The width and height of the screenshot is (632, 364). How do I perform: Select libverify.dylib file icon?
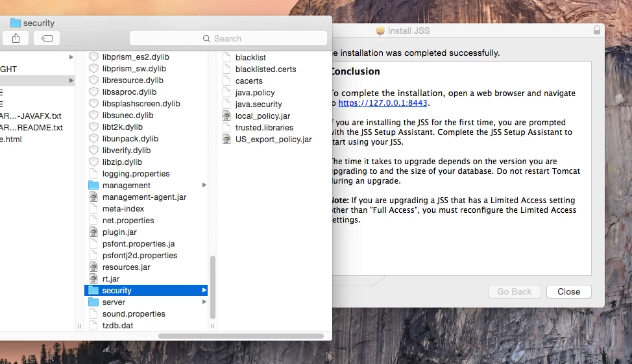click(93, 151)
